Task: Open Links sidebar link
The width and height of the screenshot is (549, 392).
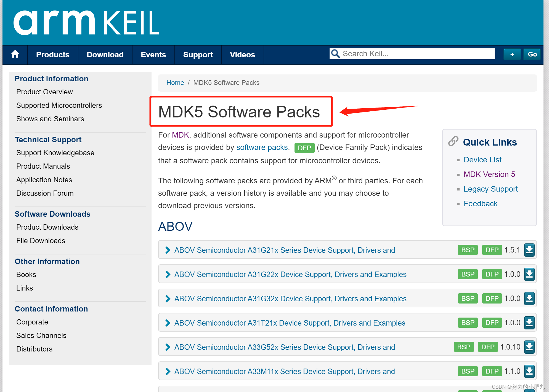Action: [25, 288]
